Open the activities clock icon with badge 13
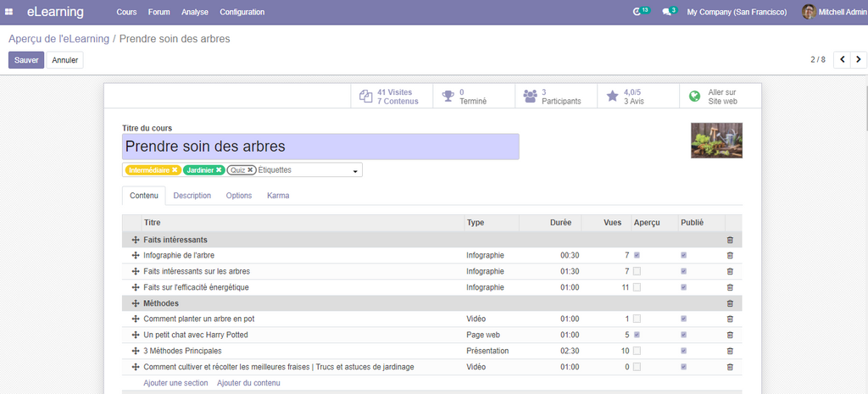Viewport: 868px width, 394px height. click(637, 12)
